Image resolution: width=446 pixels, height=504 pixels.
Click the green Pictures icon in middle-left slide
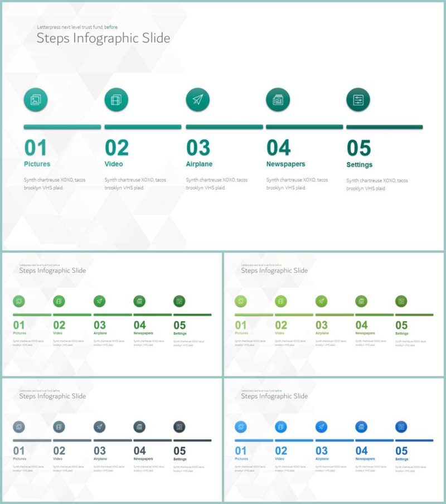pyautogui.click(x=19, y=301)
